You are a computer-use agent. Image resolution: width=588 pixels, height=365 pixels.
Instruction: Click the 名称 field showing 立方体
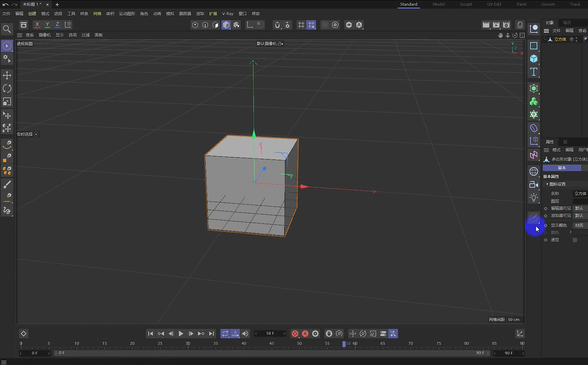(580, 193)
